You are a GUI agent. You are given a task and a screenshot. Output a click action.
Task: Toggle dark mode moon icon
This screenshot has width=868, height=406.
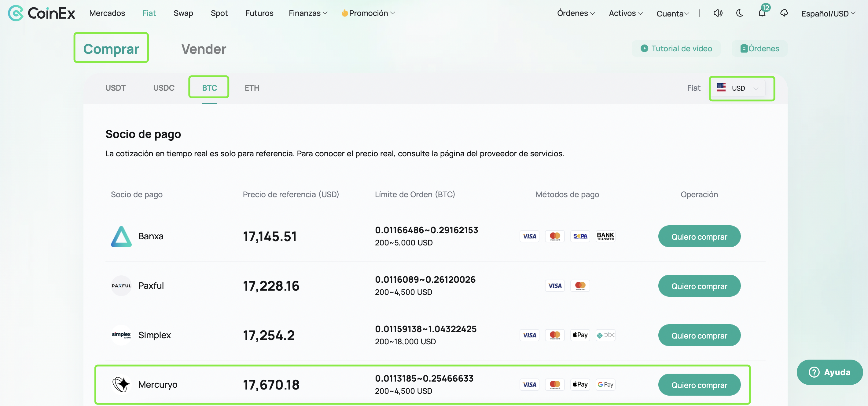coord(740,13)
